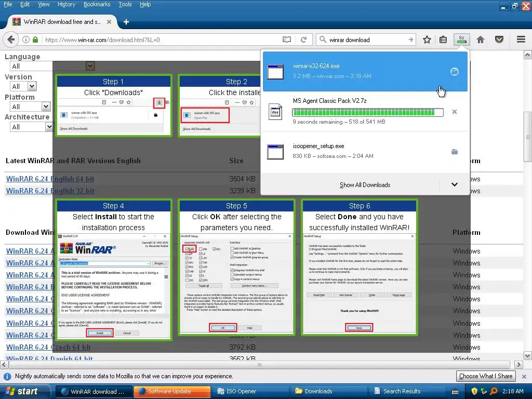Image resolution: width=532 pixels, height=399 pixels.
Task: Open the Edit menu
Action: [25, 4]
